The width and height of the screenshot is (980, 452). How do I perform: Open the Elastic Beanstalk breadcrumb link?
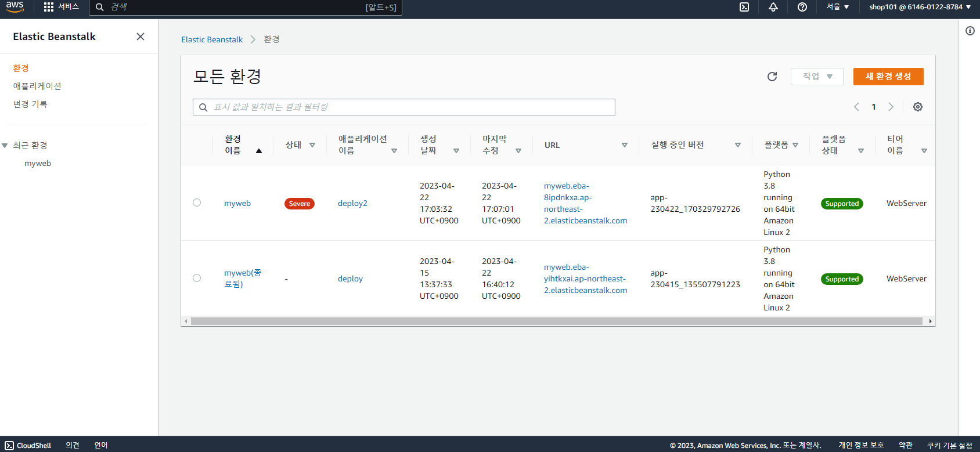point(212,39)
